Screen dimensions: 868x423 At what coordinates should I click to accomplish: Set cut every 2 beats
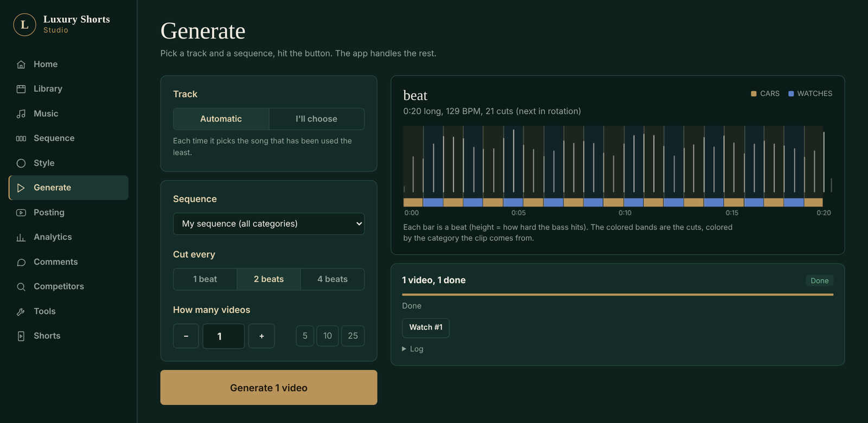pos(269,279)
